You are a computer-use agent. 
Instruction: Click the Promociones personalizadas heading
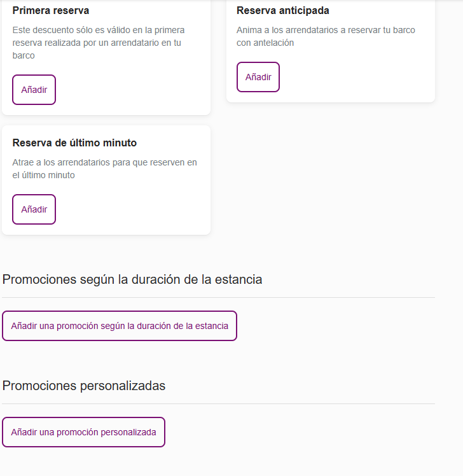(84, 386)
